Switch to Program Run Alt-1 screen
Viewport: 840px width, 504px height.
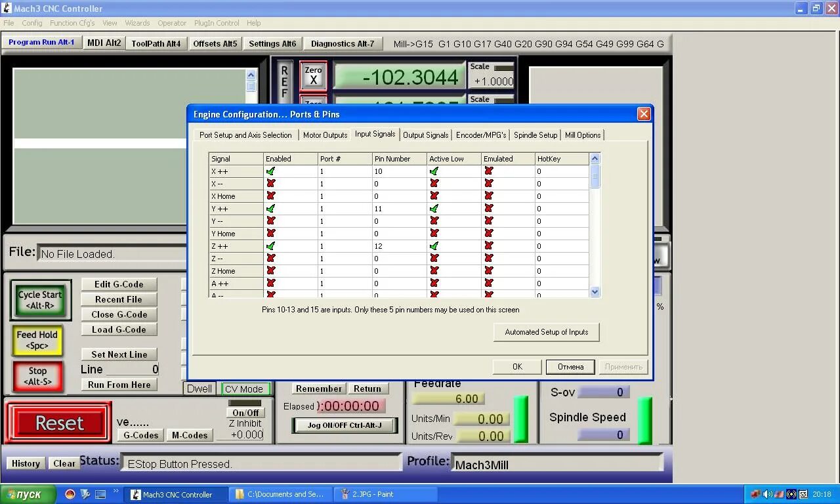(x=41, y=43)
